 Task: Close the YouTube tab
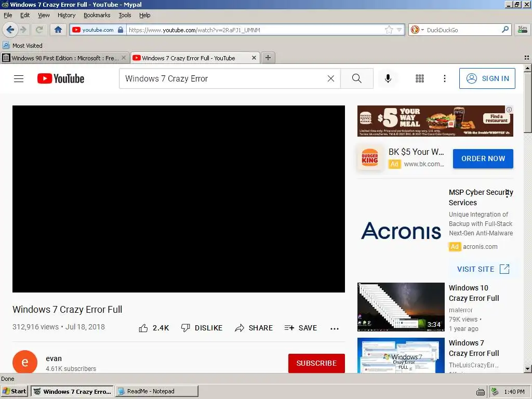tap(254, 58)
